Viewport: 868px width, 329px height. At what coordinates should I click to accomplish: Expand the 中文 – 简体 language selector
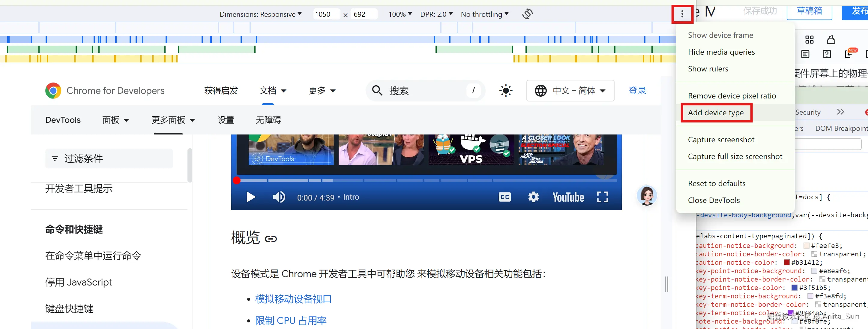click(x=570, y=91)
